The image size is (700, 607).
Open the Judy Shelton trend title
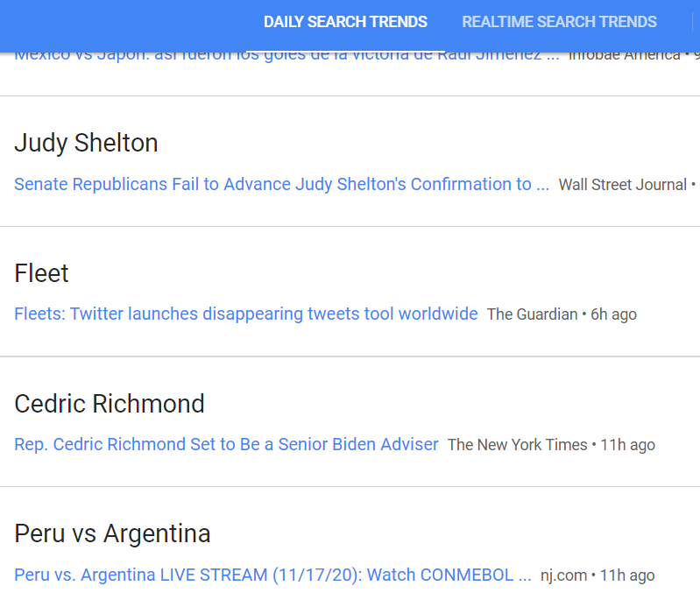86,143
